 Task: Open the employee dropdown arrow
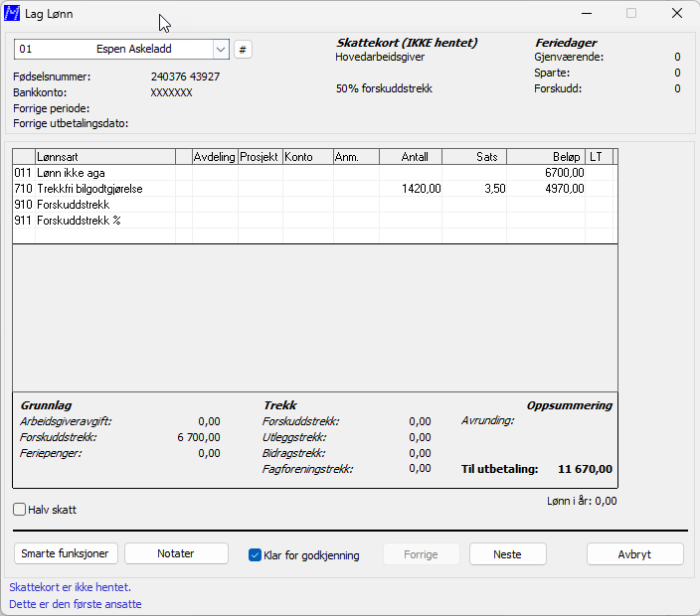click(x=221, y=49)
